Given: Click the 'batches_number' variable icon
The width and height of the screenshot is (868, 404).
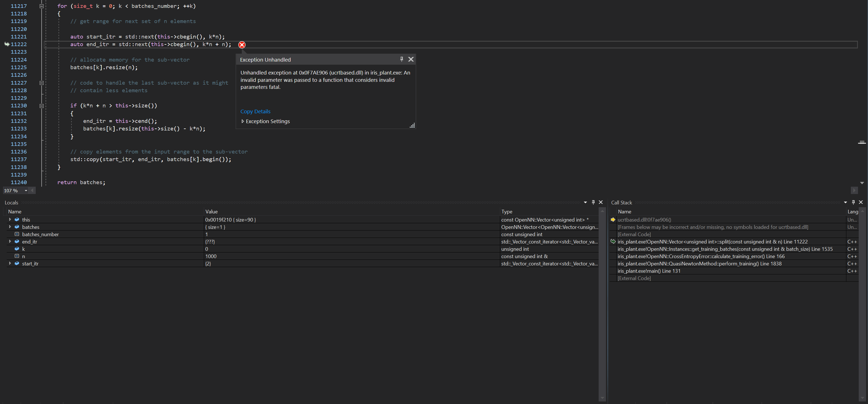Looking at the screenshot, I should (17, 234).
